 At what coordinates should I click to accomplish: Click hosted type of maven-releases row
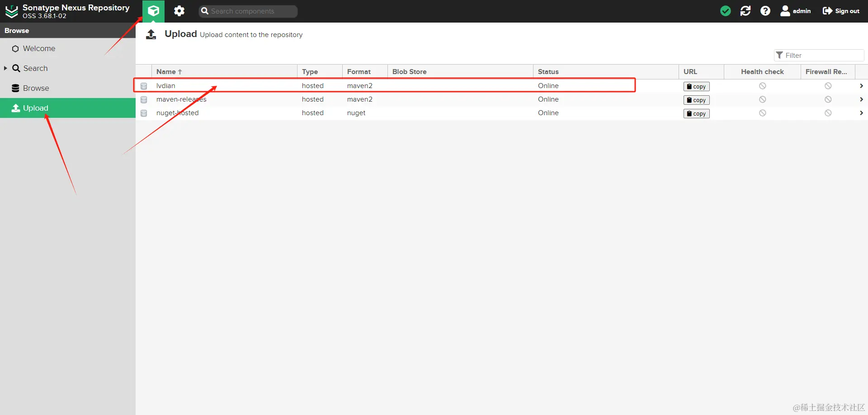tap(313, 99)
